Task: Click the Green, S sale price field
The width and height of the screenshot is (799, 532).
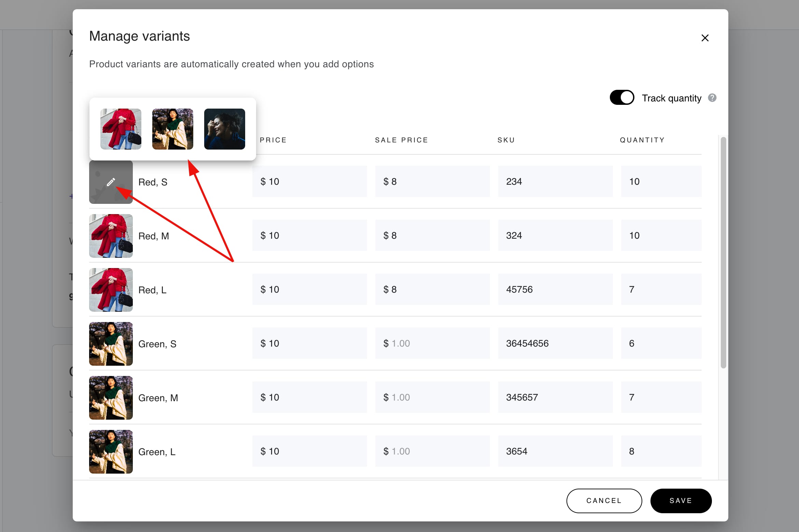Action: tap(432, 343)
